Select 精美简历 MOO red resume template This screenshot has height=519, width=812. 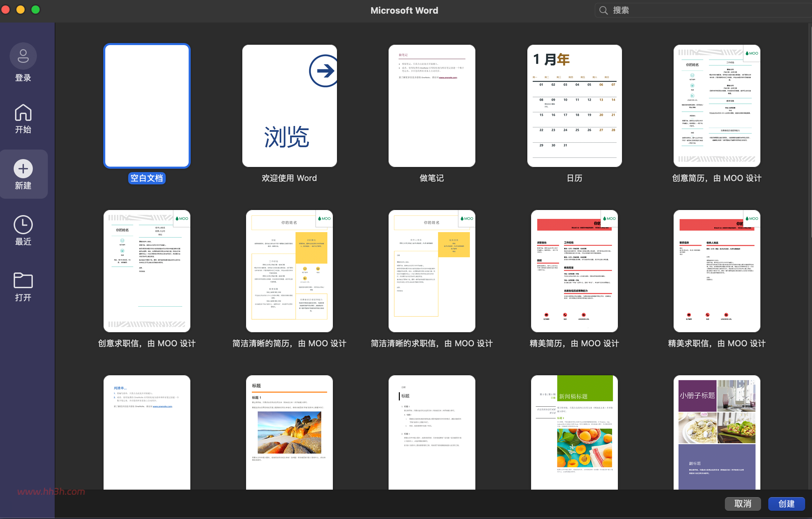574,271
